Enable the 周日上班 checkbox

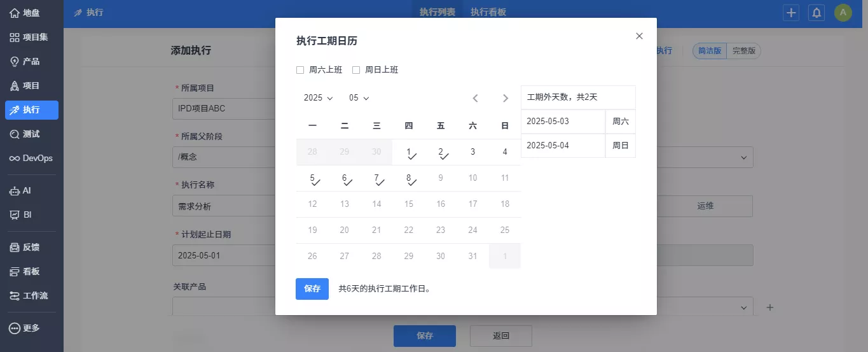click(356, 70)
